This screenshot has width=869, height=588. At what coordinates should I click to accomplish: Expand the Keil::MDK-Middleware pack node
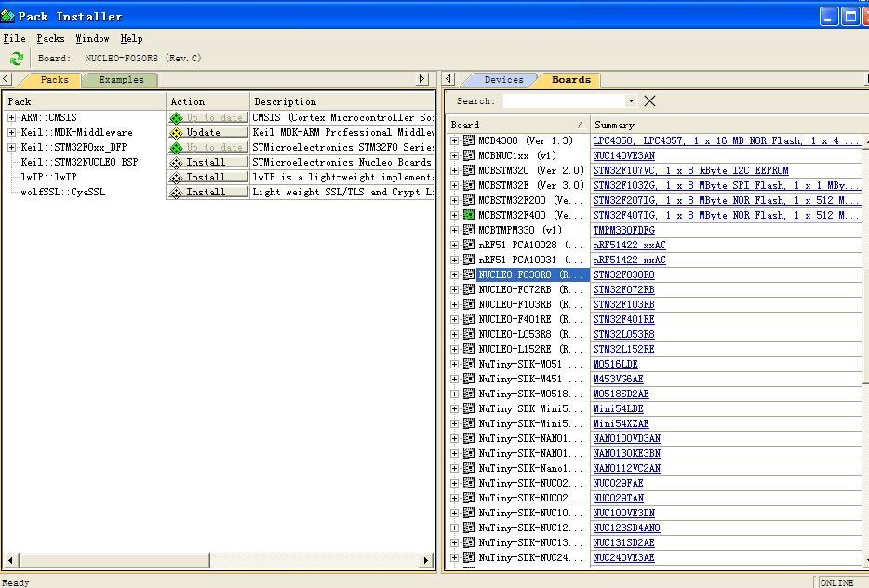click(x=12, y=132)
